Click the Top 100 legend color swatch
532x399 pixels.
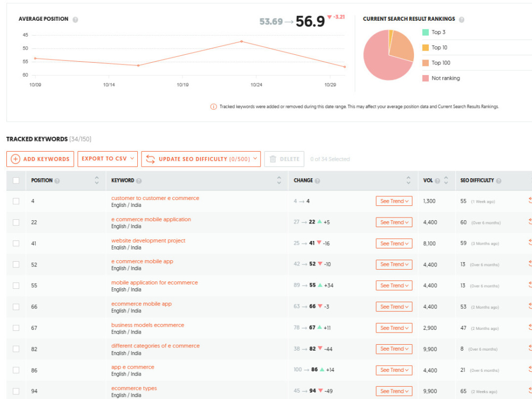(426, 63)
